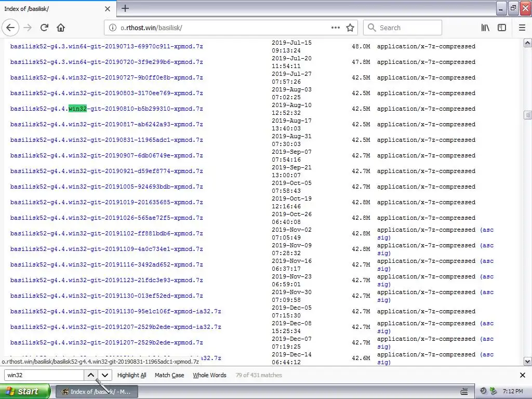The width and height of the screenshot is (532, 399).
Task: Go back to the previous page
Action: point(10,28)
